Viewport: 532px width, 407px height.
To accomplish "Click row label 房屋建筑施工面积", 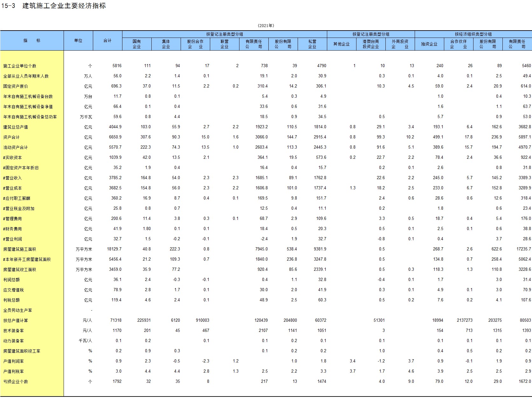I will 20,249.
